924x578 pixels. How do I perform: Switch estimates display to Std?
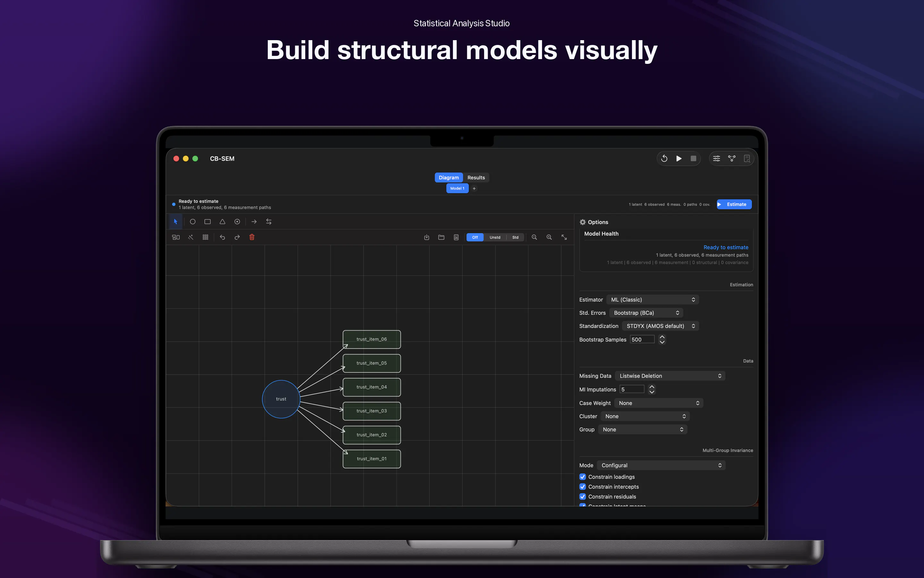[x=516, y=237]
